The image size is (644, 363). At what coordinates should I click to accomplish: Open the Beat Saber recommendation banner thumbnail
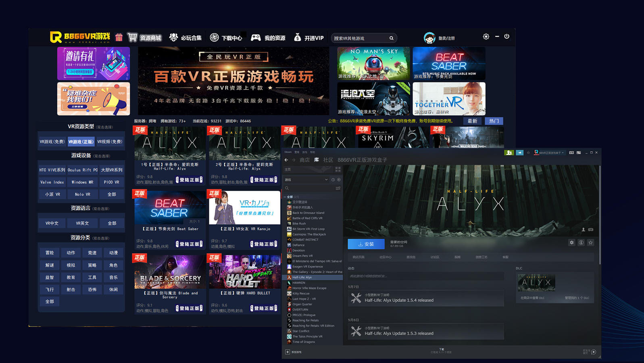[x=449, y=63]
